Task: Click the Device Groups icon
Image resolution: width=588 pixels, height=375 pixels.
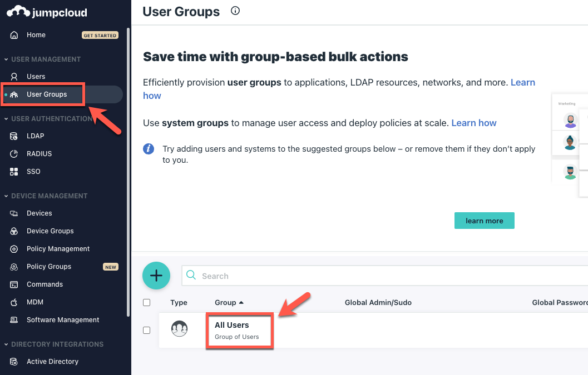Action: click(x=14, y=231)
